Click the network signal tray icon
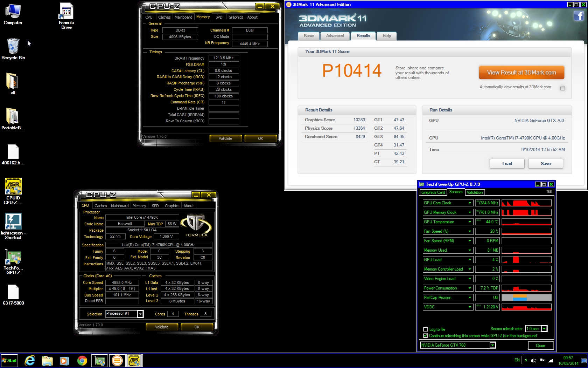The image size is (588, 368). (551, 360)
